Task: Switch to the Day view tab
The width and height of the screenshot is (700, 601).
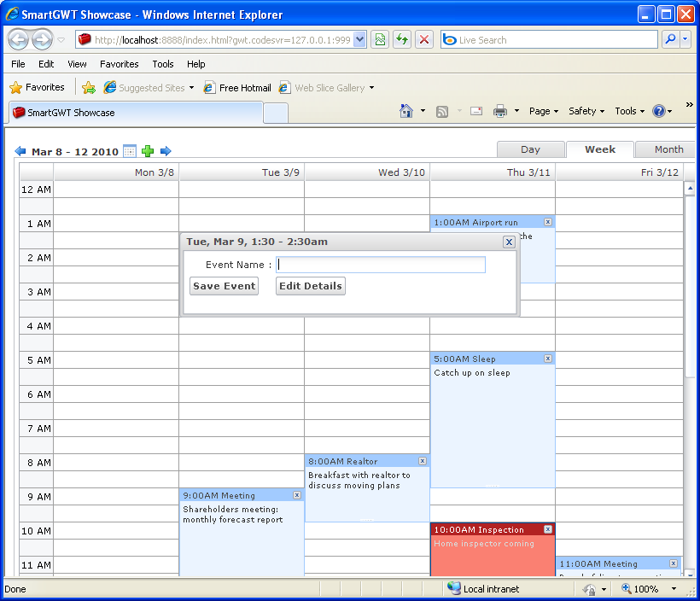Action: point(530,149)
